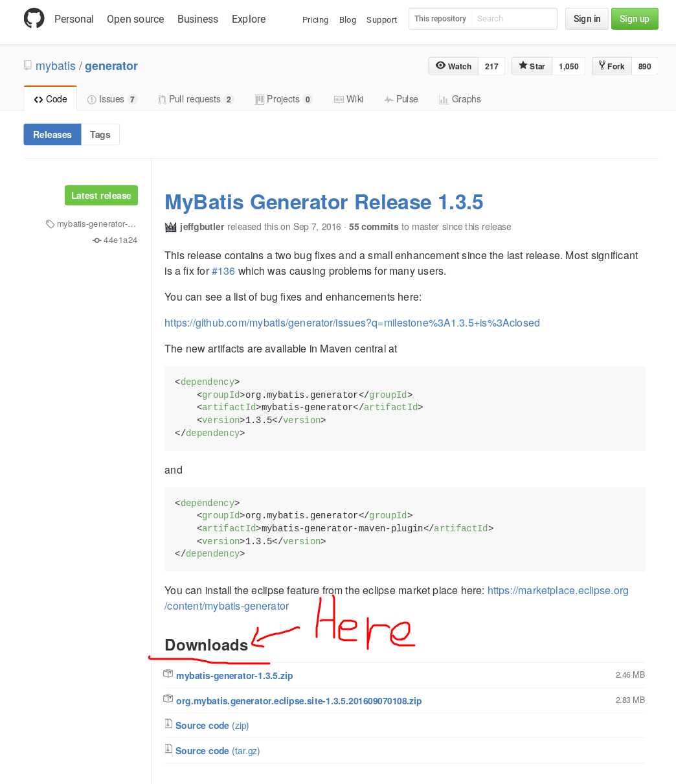Viewport: 676px width, 784px height.
Task: Click the package icon for org.mybatis.generator.eclipse.site zip
Action: [x=168, y=700]
